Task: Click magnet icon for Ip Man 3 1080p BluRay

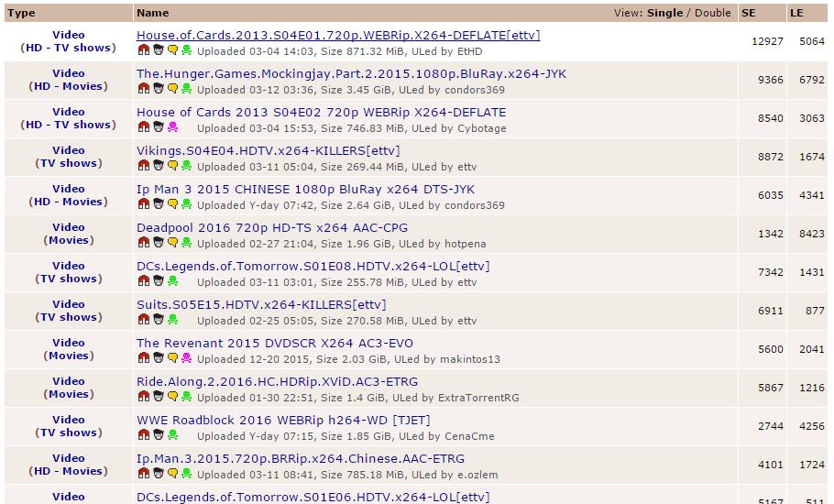Action: (x=144, y=203)
